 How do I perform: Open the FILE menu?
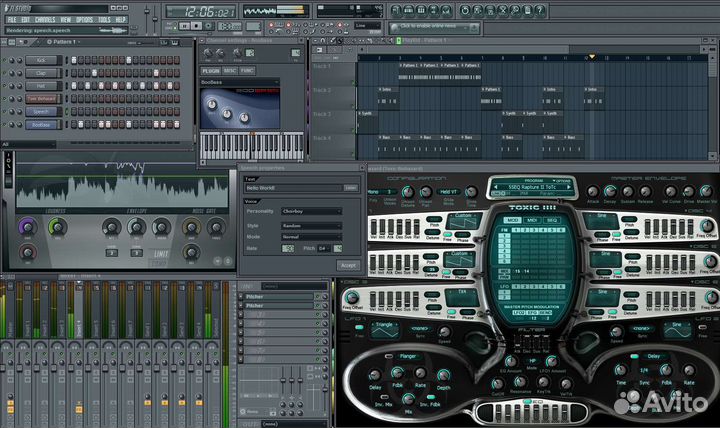point(12,20)
